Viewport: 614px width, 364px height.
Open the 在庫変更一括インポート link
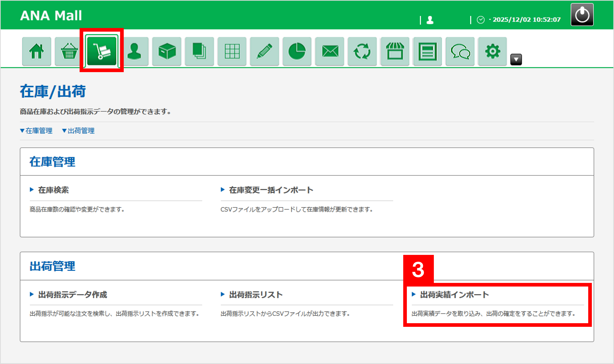[271, 190]
